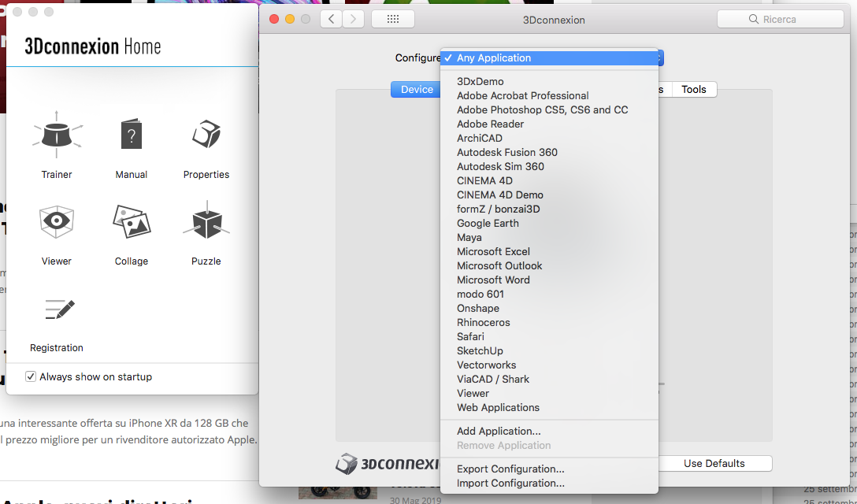Select 3DxDemo from the application list
The height and width of the screenshot is (504, 857).
549,81
